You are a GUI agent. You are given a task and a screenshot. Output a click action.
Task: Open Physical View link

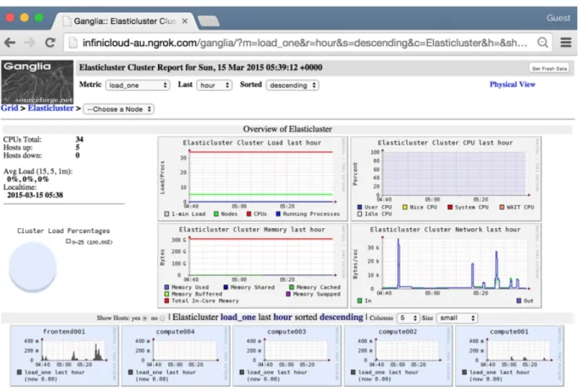[x=512, y=85]
